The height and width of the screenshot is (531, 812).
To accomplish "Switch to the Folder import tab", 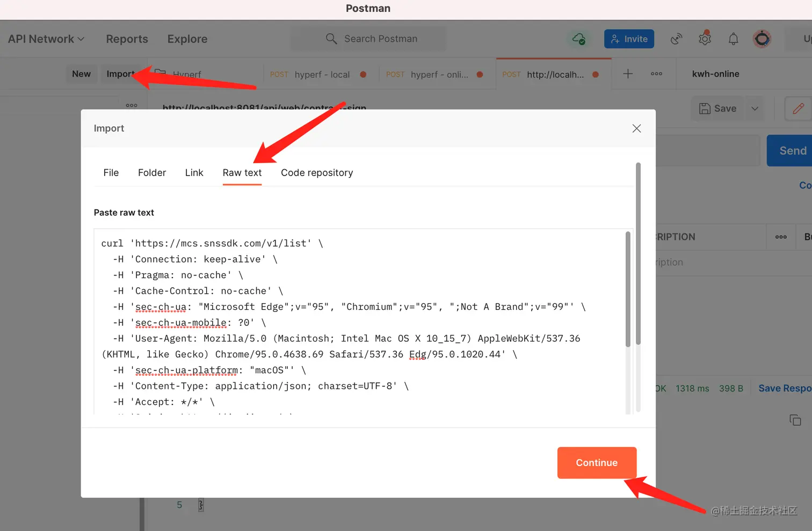I will click(x=152, y=172).
